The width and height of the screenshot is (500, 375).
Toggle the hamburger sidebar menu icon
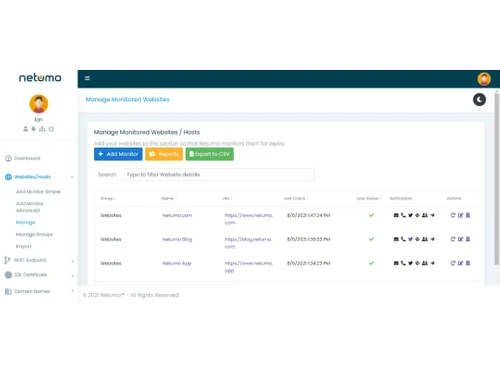(x=87, y=78)
